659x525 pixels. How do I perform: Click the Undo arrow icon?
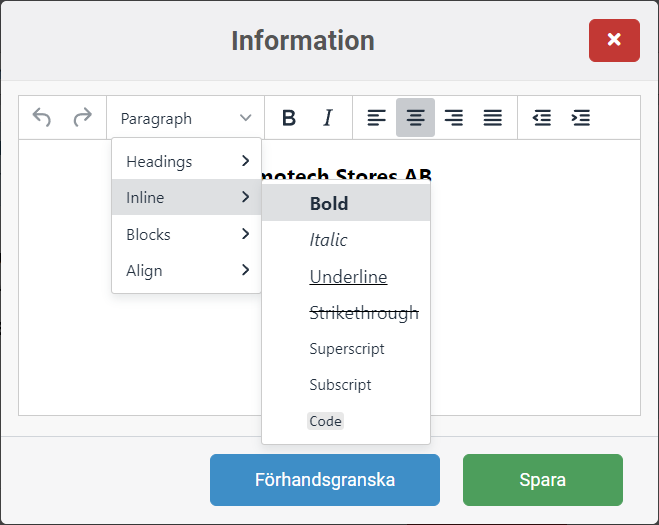click(x=42, y=118)
